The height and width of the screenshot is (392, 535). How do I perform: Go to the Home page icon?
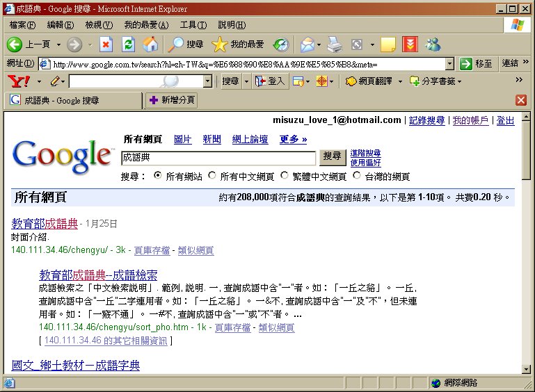(150, 44)
